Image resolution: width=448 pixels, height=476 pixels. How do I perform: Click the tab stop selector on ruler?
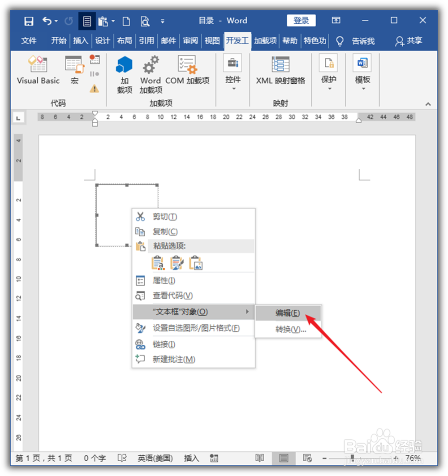click(x=18, y=117)
